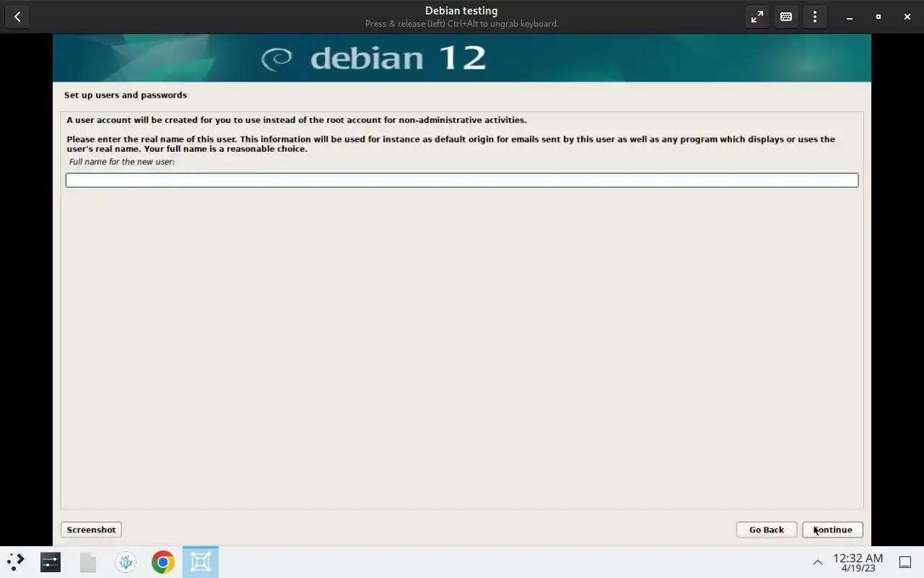
Task: Click the show desktop icon
Action: pos(905,562)
